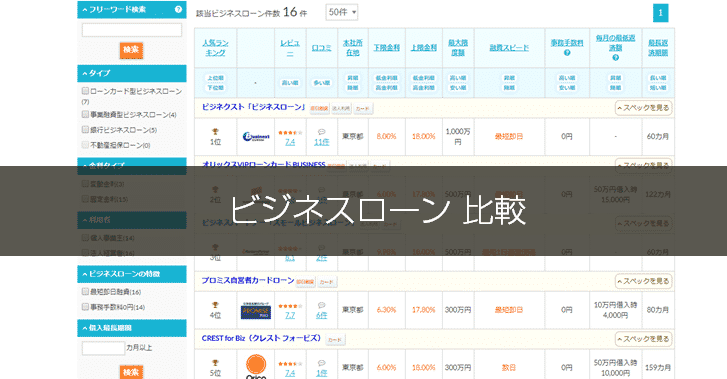The width and height of the screenshot is (727, 379).
Task: Open the help icon under 毎月の最低返済額 header
Action: [x=615, y=58]
